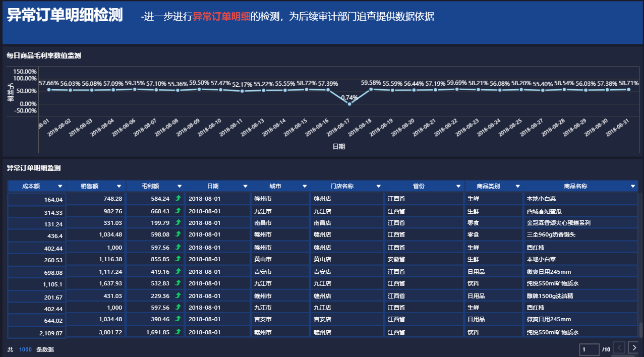
Task: Click the green arrow on the 金冠森香颂 row
Action: pos(177,223)
